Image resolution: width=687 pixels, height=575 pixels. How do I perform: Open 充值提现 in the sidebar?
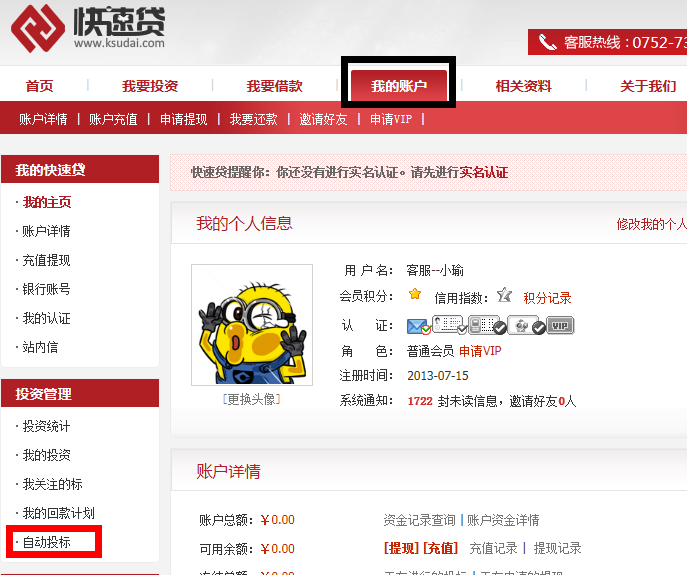coord(46,260)
